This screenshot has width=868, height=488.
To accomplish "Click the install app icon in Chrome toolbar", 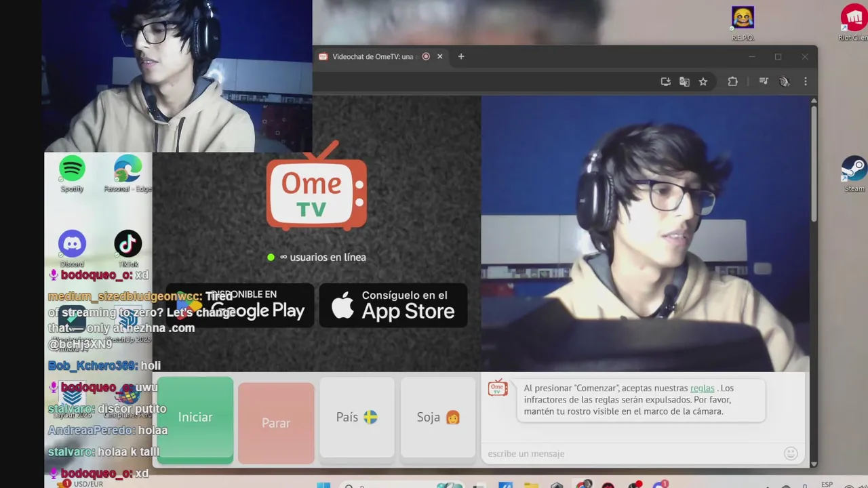I will (x=665, y=81).
